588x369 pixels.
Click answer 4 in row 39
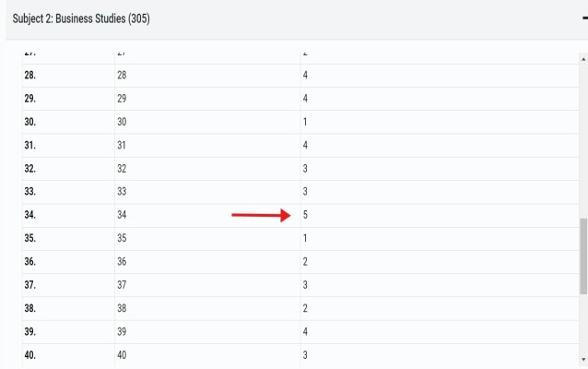tap(305, 331)
